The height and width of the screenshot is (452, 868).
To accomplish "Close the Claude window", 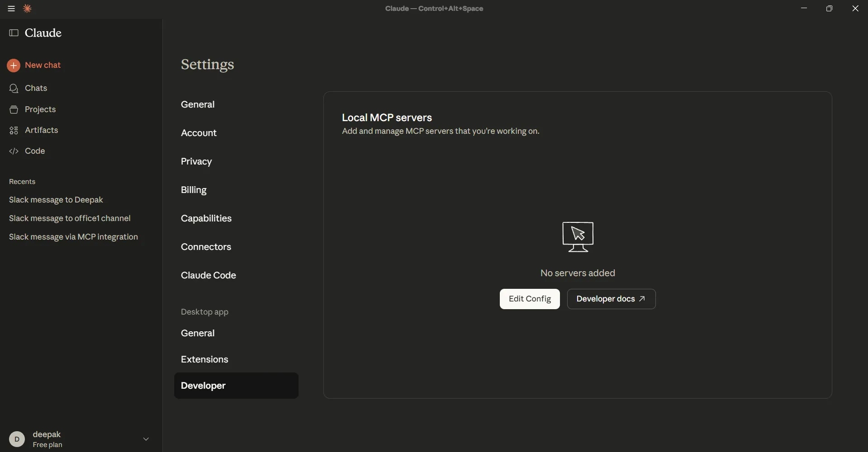I will pyautogui.click(x=855, y=9).
